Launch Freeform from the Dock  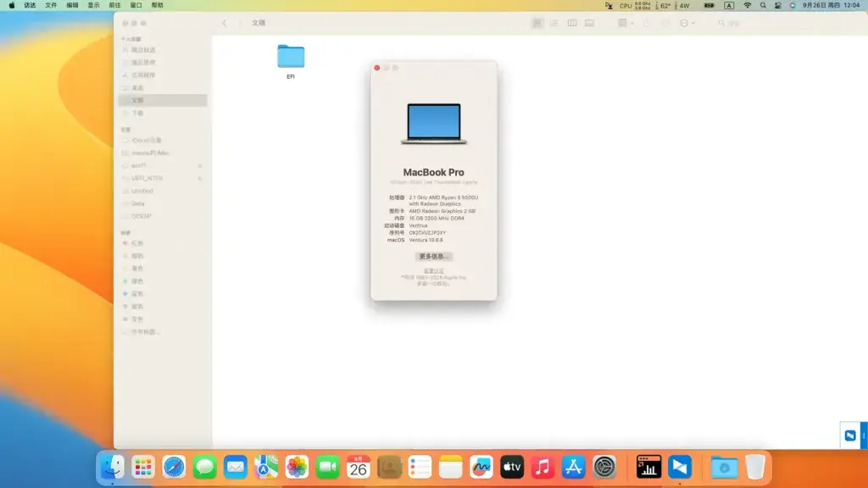pyautogui.click(x=481, y=468)
